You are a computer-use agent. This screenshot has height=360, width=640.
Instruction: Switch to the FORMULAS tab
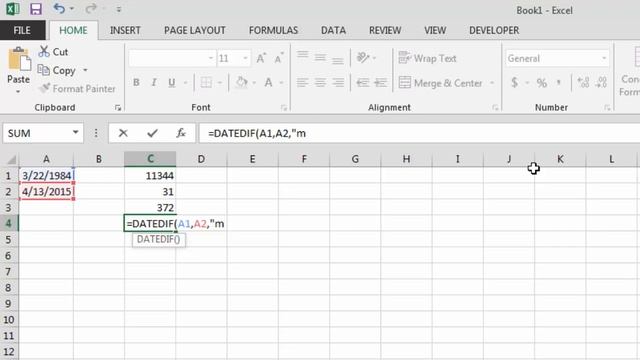point(273,30)
